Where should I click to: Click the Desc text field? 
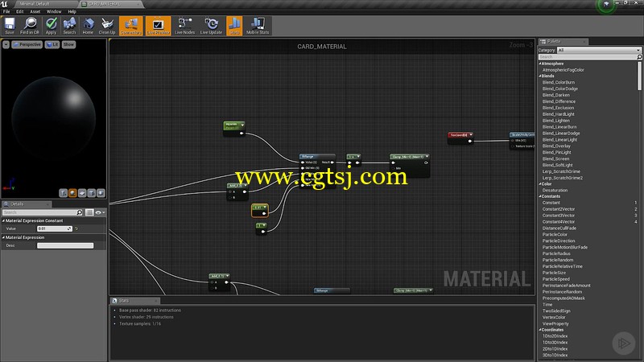[x=65, y=245]
